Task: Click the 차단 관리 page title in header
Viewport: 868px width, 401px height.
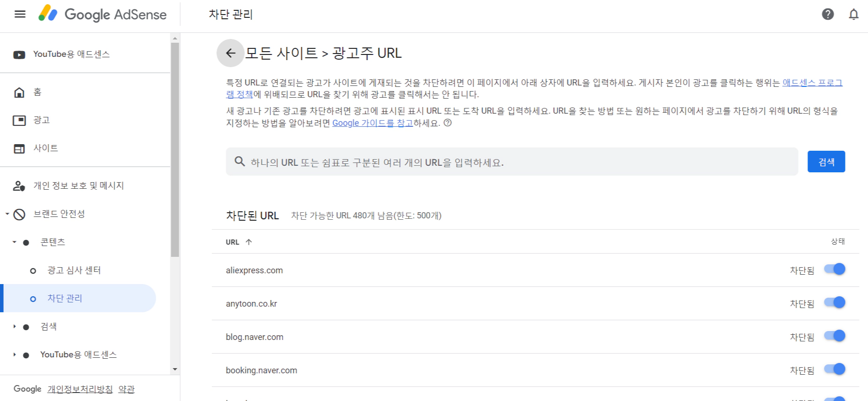Action: pyautogui.click(x=230, y=15)
